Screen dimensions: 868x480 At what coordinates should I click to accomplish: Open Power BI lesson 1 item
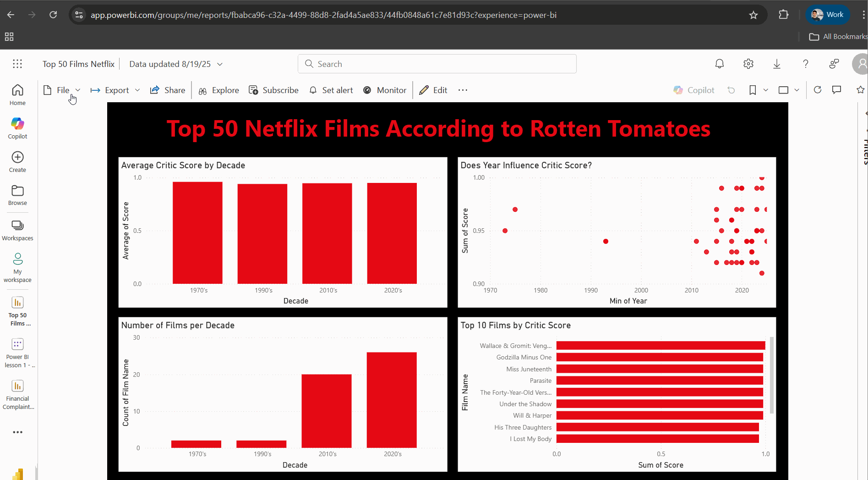point(17,353)
